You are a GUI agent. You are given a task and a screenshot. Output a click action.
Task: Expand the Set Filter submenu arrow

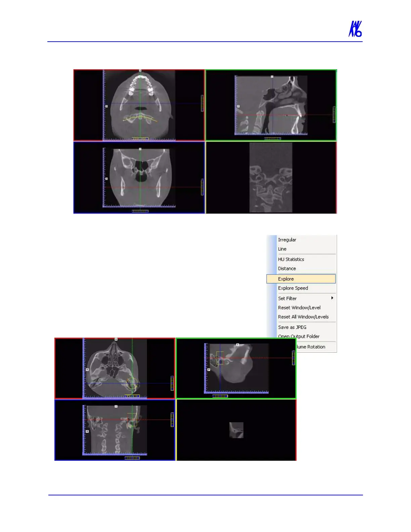(x=332, y=298)
